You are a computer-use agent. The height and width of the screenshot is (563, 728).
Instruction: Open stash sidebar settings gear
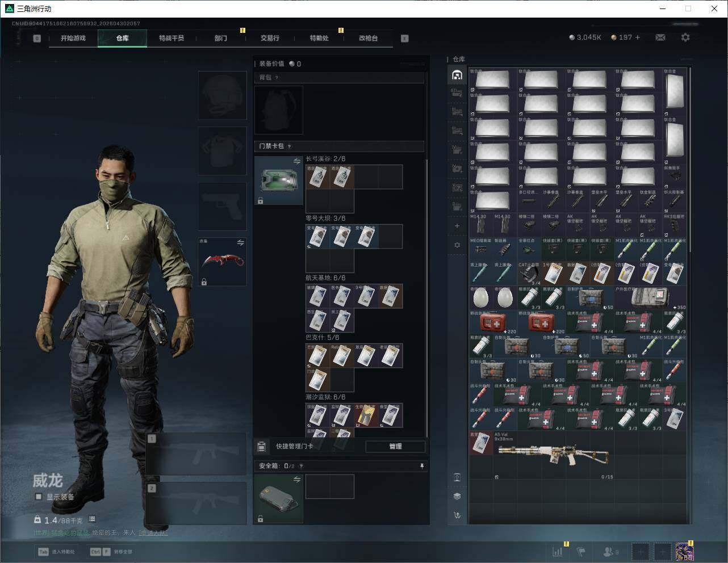click(457, 245)
